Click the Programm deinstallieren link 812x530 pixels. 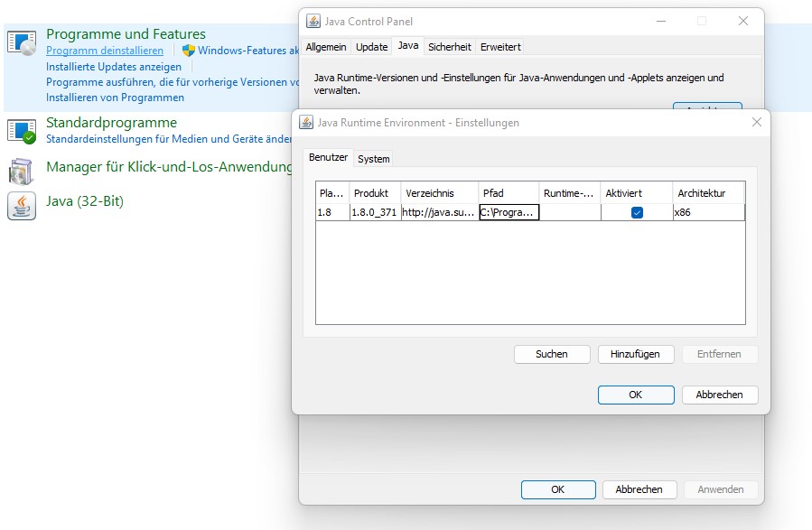pos(105,51)
